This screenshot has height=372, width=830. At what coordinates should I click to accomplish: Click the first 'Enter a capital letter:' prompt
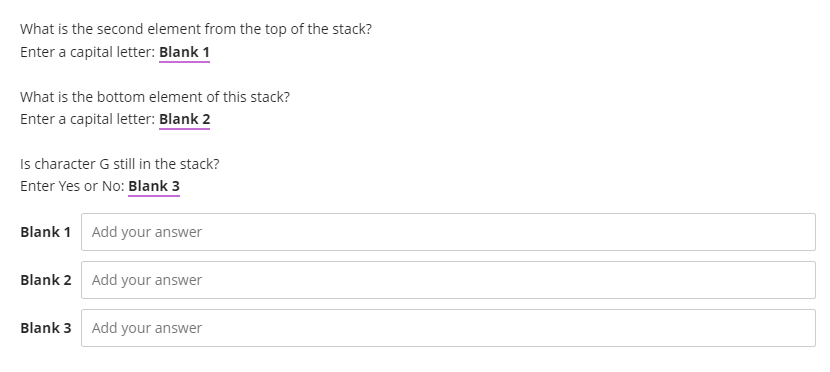[88, 52]
